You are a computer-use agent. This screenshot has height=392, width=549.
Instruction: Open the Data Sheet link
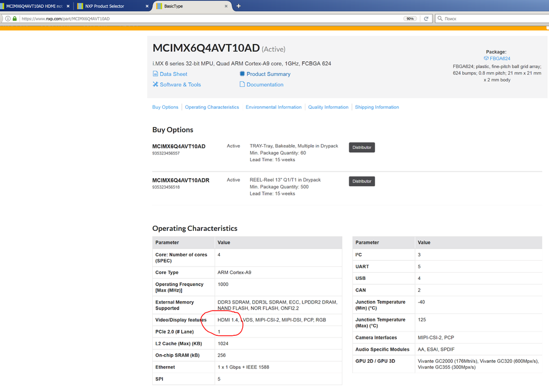(173, 74)
